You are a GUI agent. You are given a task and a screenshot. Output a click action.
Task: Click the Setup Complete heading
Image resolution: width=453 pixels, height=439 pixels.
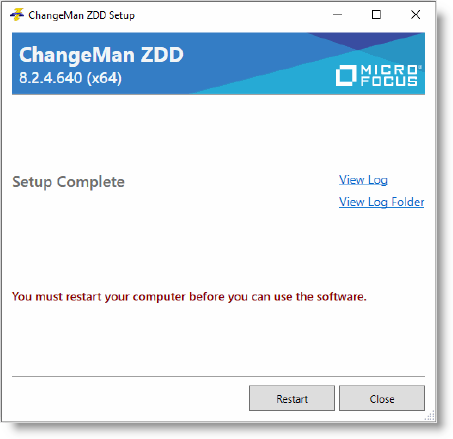68,182
